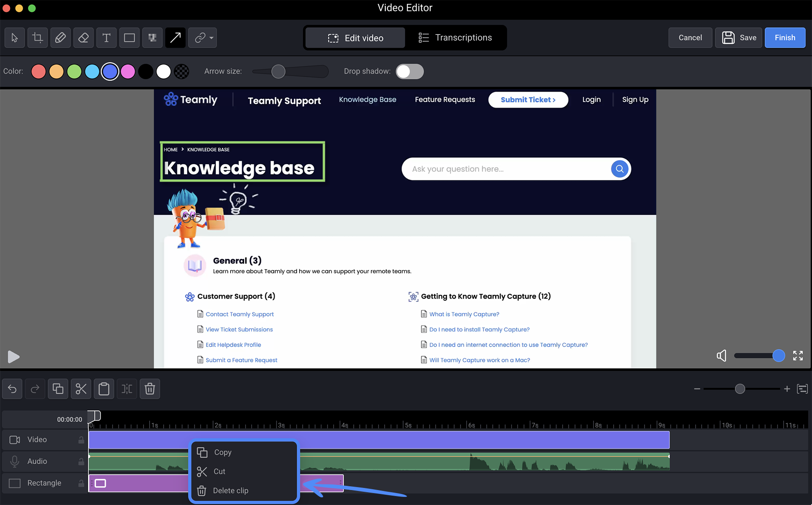
Task: Click the Audio track microphone icon
Action: coord(15,461)
